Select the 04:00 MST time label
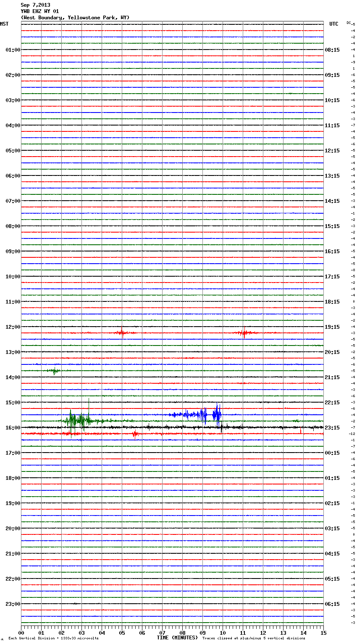The width and height of the screenshot is (357, 644). (13, 125)
